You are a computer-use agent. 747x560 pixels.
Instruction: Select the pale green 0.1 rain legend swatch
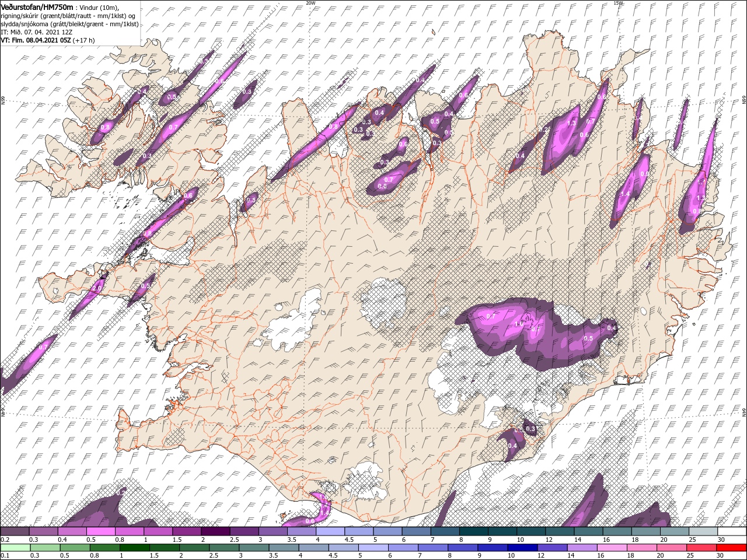pyautogui.click(x=15, y=548)
